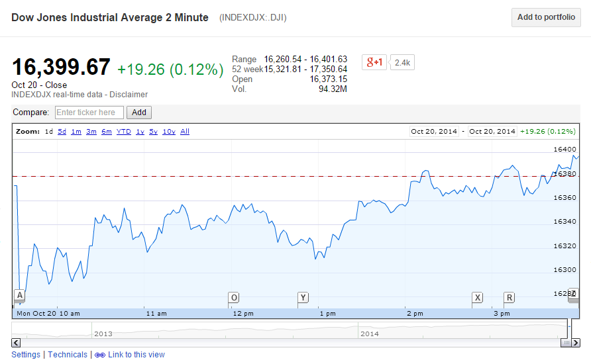The width and height of the screenshot is (591, 364).
Task: Set chart zoom to 10y
Action: pos(169,132)
